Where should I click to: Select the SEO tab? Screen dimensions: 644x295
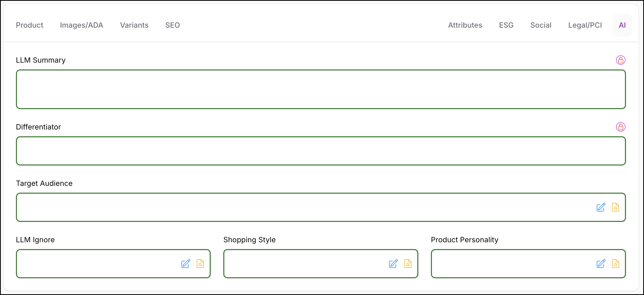coord(173,25)
